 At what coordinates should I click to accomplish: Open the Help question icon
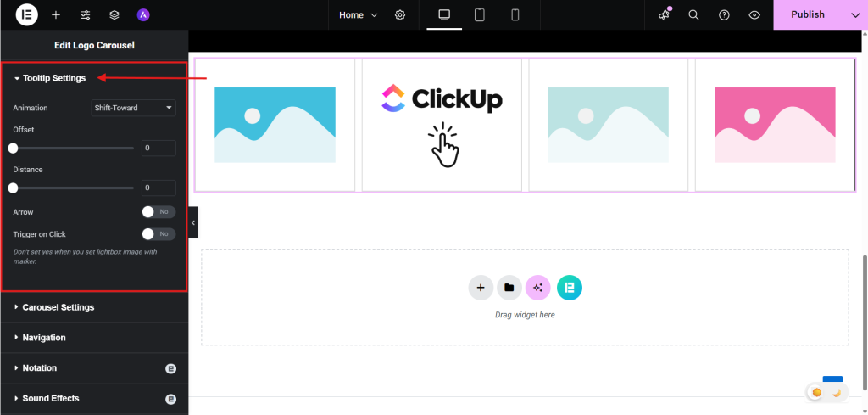tap(724, 15)
